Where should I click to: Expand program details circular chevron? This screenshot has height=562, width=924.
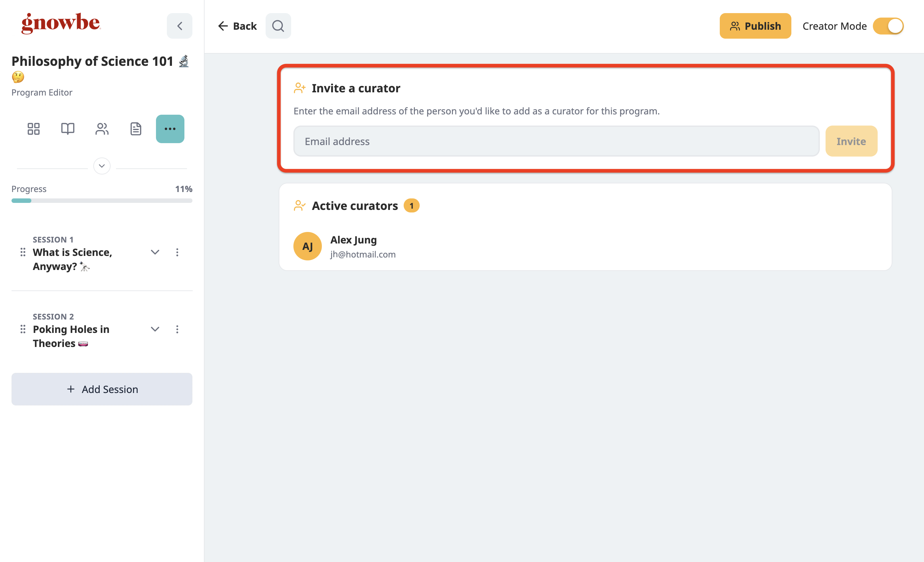(102, 166)
